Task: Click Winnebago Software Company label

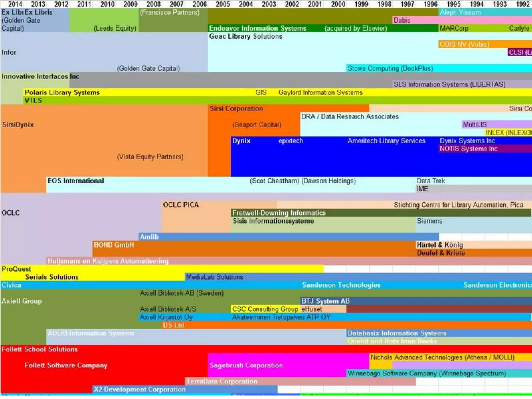Action: click(427, 374)
